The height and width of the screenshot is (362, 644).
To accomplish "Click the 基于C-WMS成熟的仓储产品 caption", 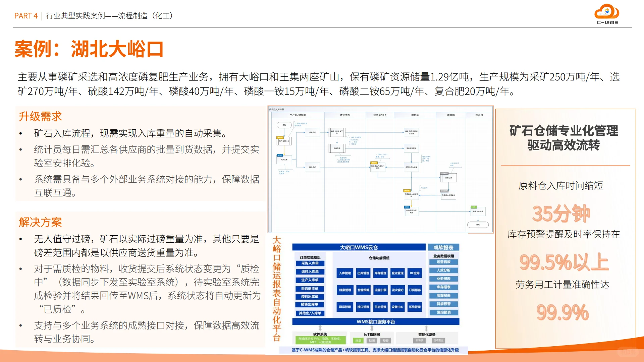I will 375,350.
